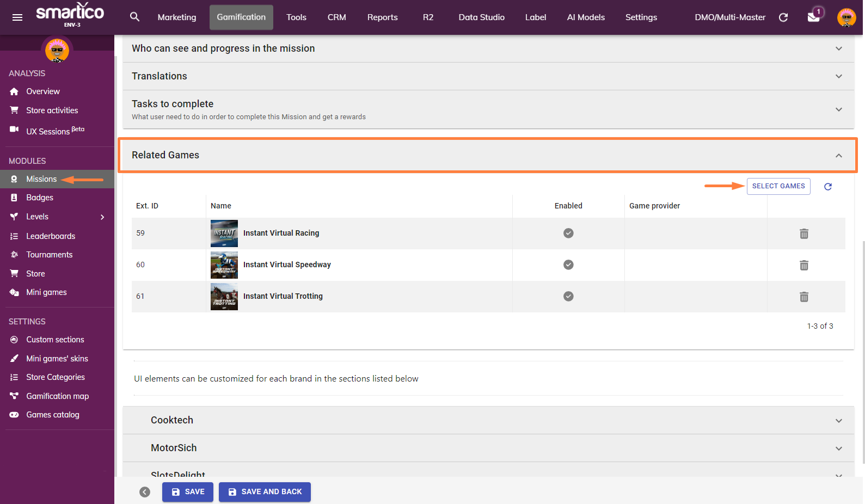The image size is (865, 504).
Task: Open the user avatar in top bar
Action: pyautogui.click(x=846, y=17)
